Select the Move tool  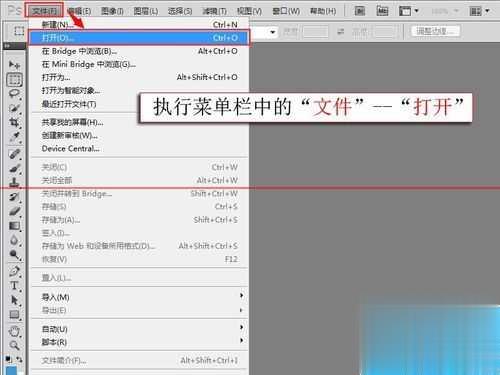click(14, 64)
